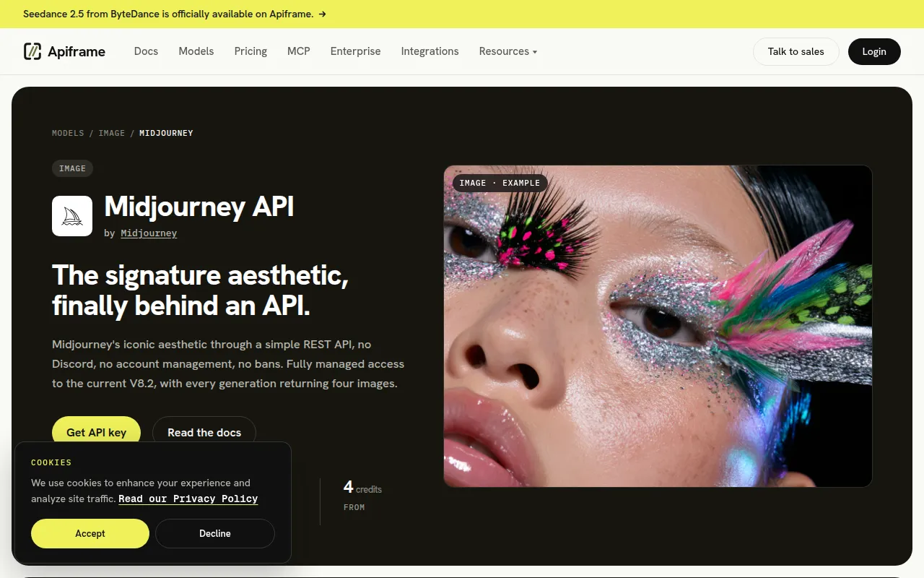Open the Seedance 2.5 announcement banner text
924x578 pixels.
[168, 14]
